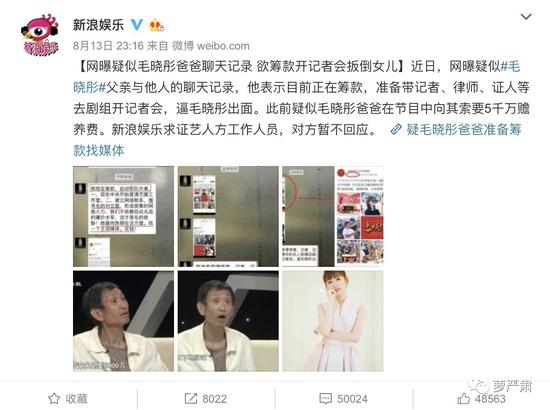Click the 8月13日 23:16 timestamp
The image size is (550, 410).
[108, 46]
